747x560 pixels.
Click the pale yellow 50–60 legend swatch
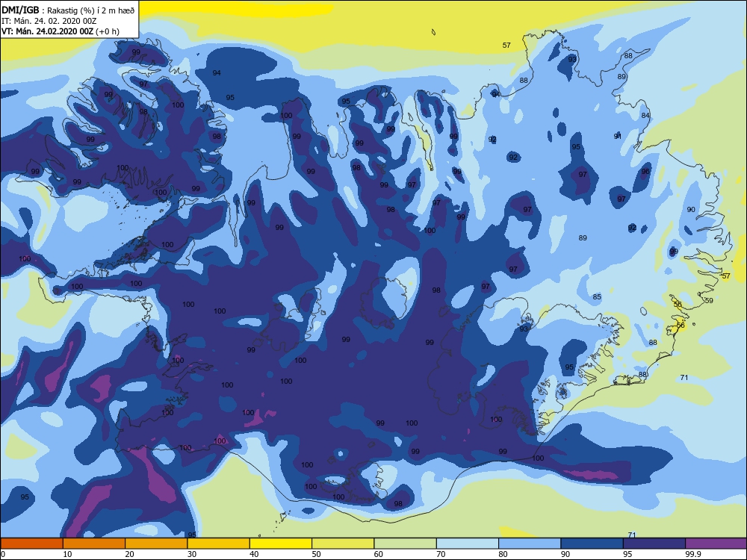click(343, 544)
